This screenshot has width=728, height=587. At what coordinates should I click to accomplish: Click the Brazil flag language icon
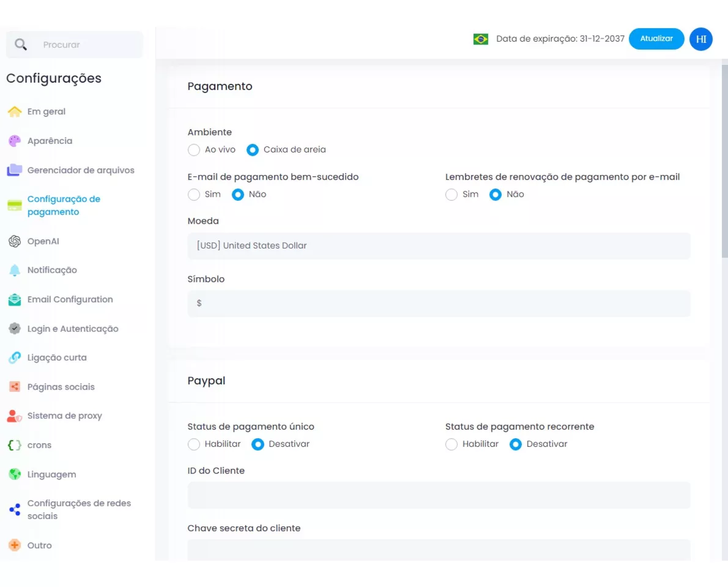click(480, 39)
